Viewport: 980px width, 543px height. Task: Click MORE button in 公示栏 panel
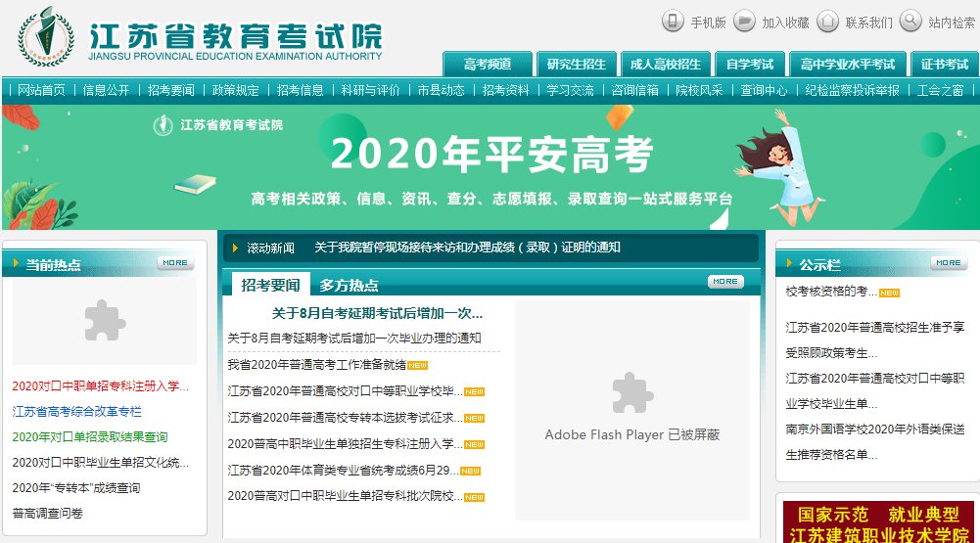pyautogui.click(x=949, y=263)
